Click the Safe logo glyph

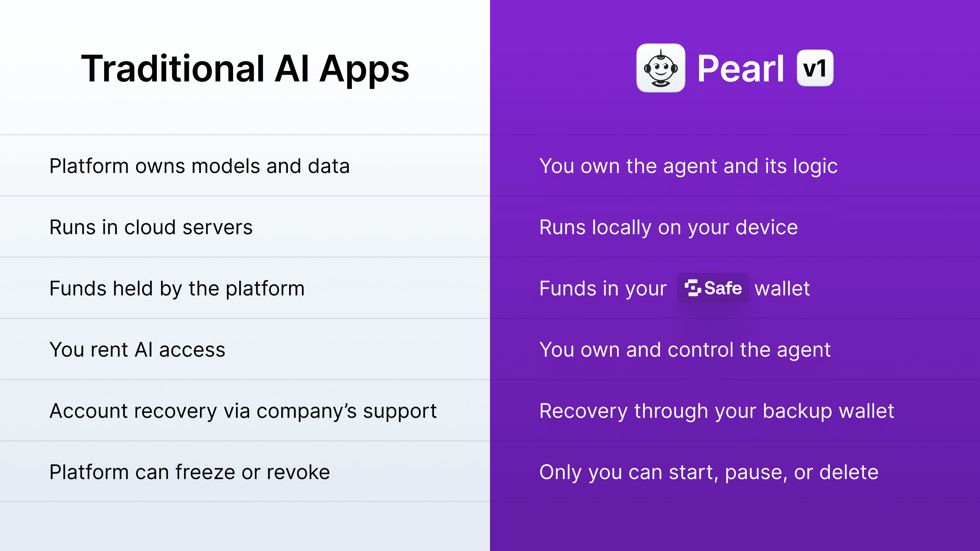692,288
